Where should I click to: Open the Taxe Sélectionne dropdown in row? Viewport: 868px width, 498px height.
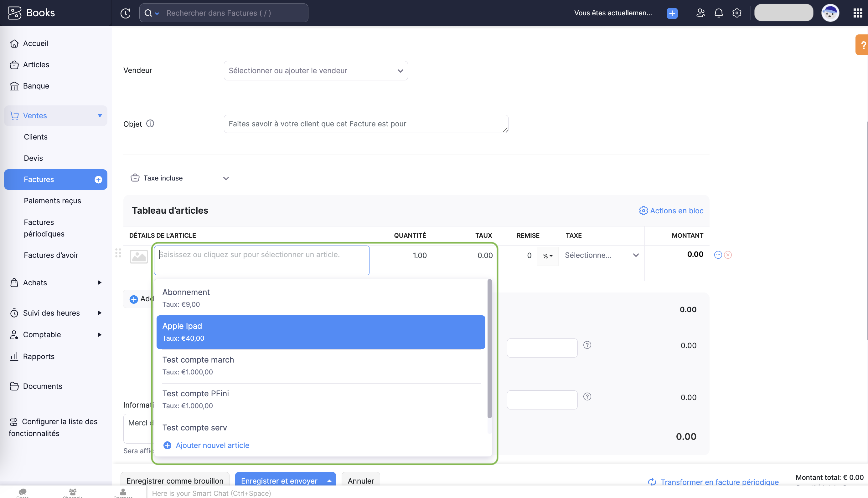[x=602, y=255]
